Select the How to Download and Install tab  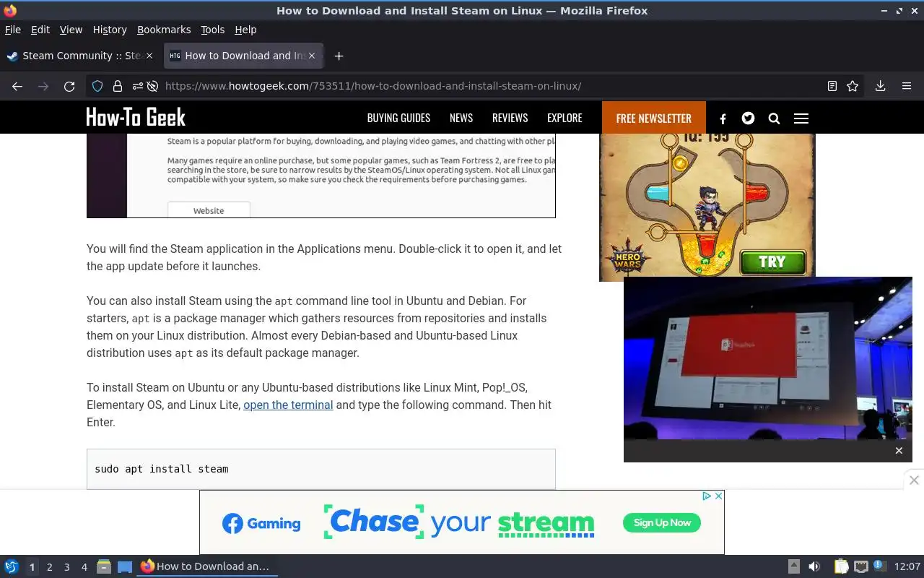click(243, 56)
